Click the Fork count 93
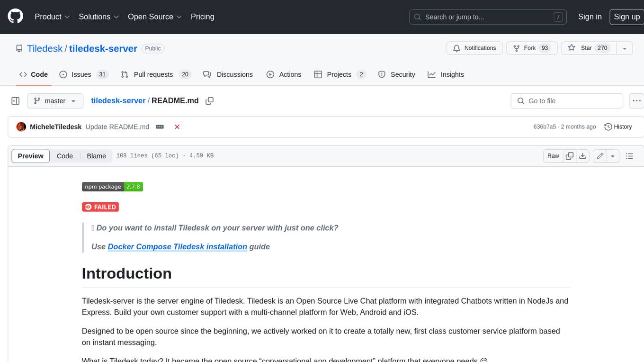 tap(545, 48)
